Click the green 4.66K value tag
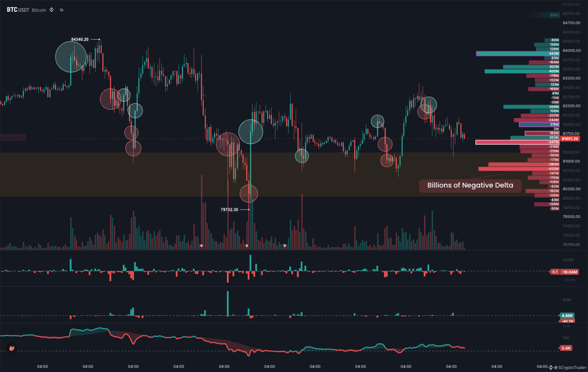The width and height of the screenshot is (588, 372). (x=567, y=316)
